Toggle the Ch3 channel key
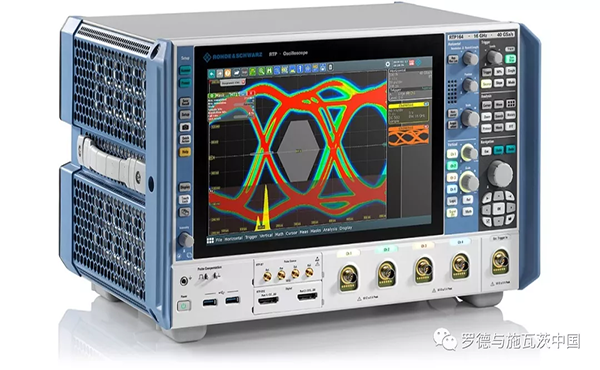600x370 pixels. [x=453, y=178]
